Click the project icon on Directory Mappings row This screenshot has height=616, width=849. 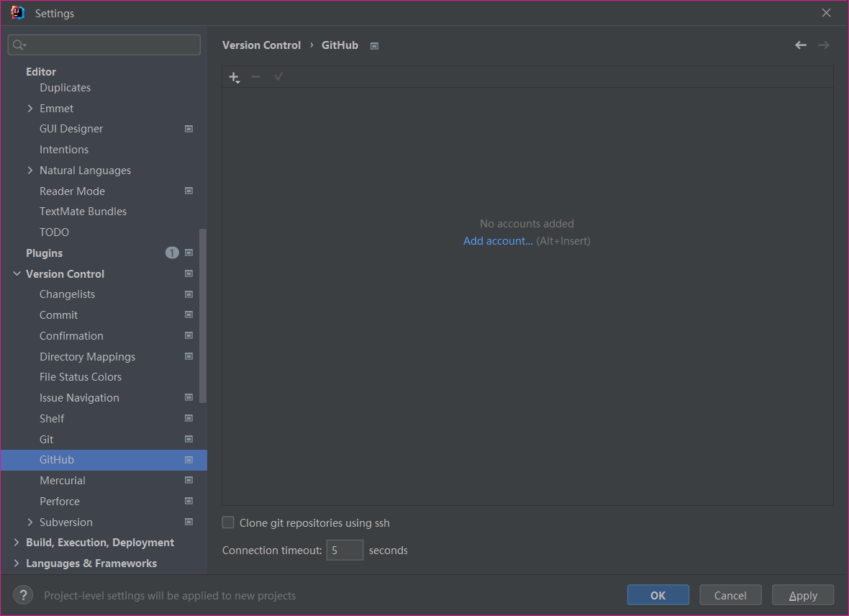189,356
